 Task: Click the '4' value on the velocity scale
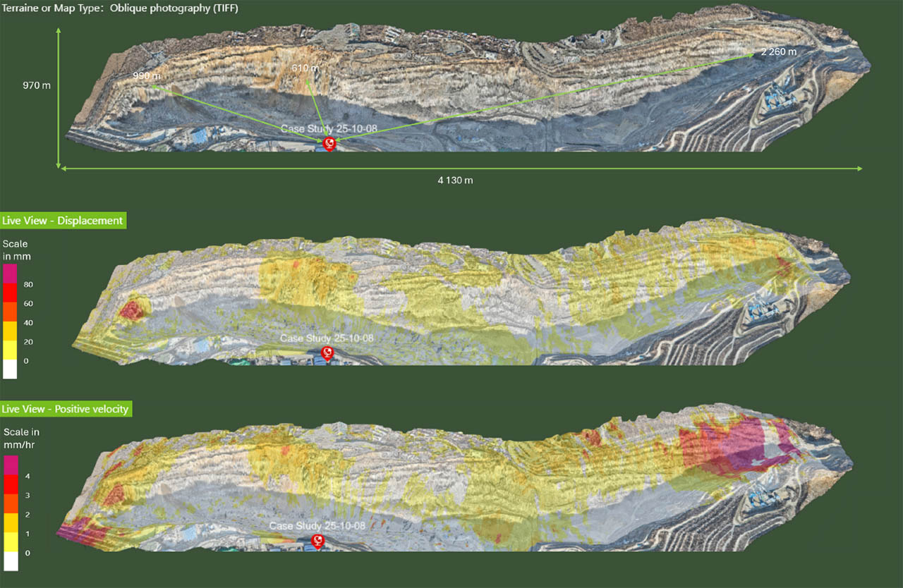[x=28, y=476]
